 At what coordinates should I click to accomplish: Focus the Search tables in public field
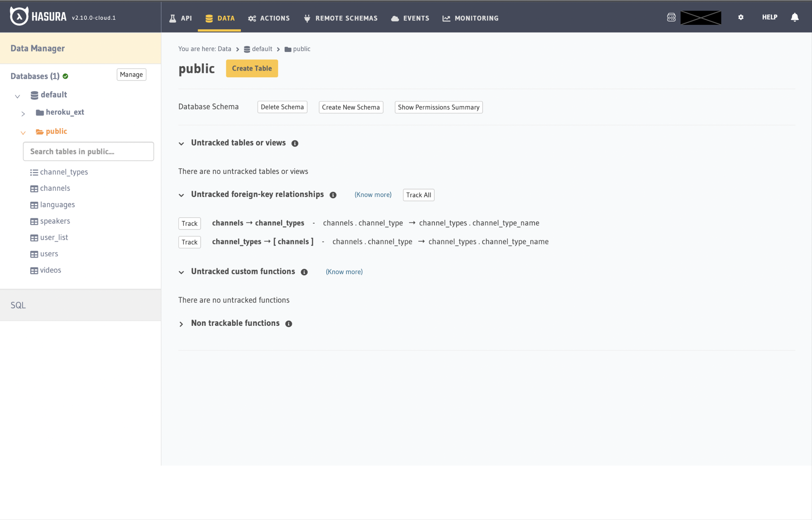click(88, 151)
